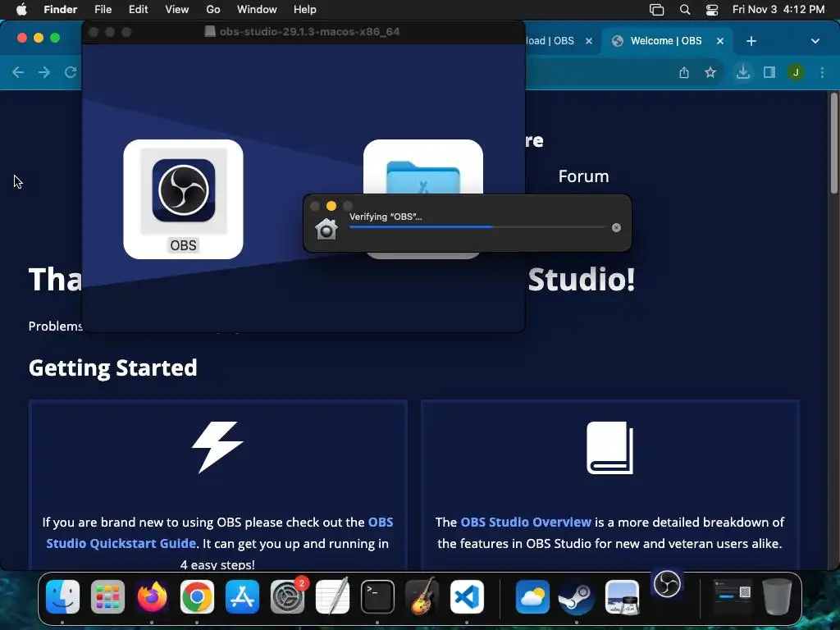Open the Trash from the Dock
This screenshot has width=840, height=630.
[777, 597]
